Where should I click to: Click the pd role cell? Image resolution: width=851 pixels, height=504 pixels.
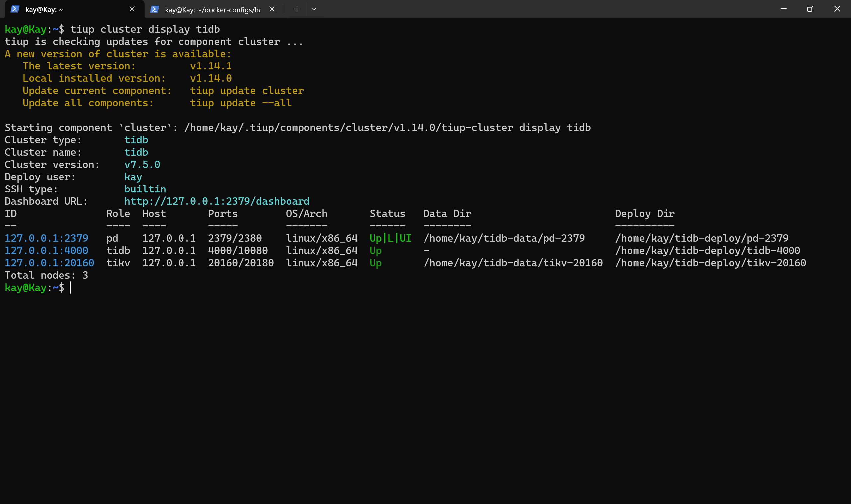coord(112,238)
